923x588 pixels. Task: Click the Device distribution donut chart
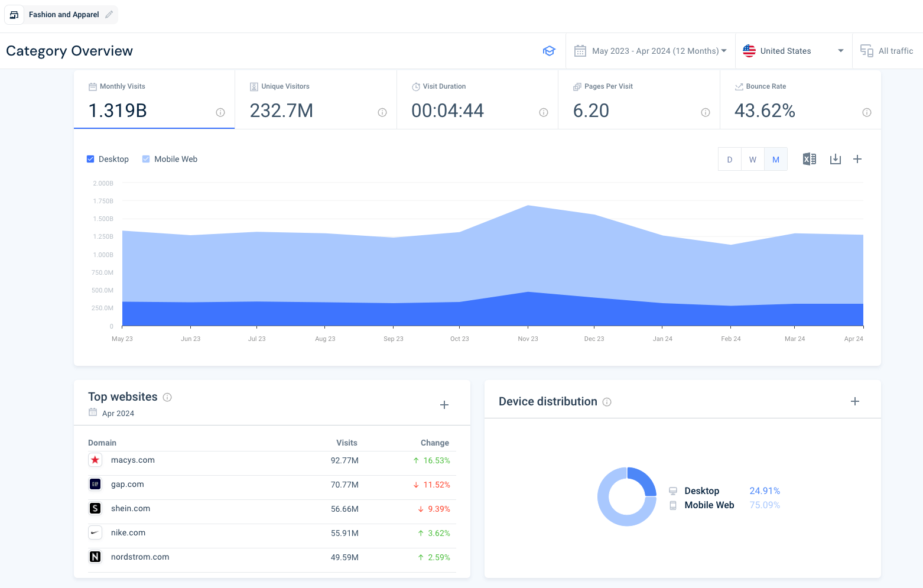[x=627, y=497]
